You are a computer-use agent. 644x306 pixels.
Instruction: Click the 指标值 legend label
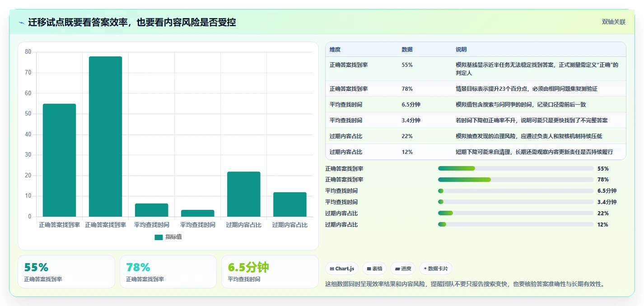(x=173, y=237)
